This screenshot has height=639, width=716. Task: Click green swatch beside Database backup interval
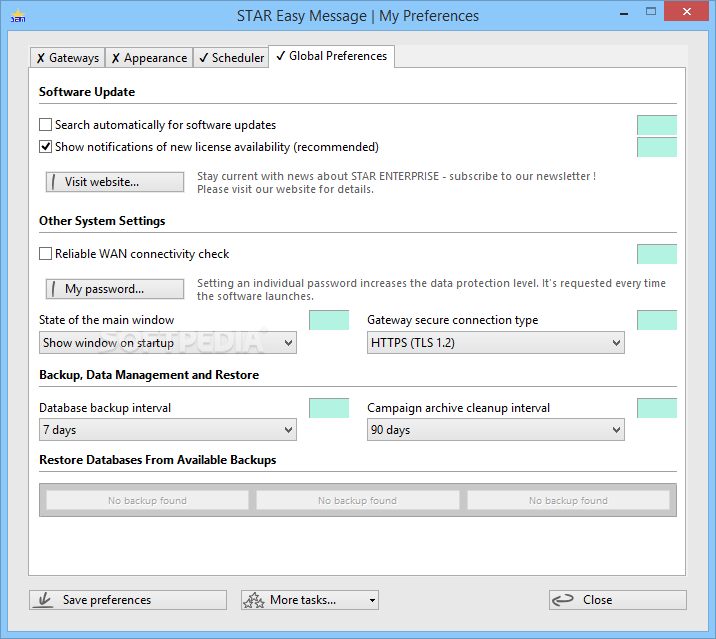pyautogui.click(x=329, y=408)
